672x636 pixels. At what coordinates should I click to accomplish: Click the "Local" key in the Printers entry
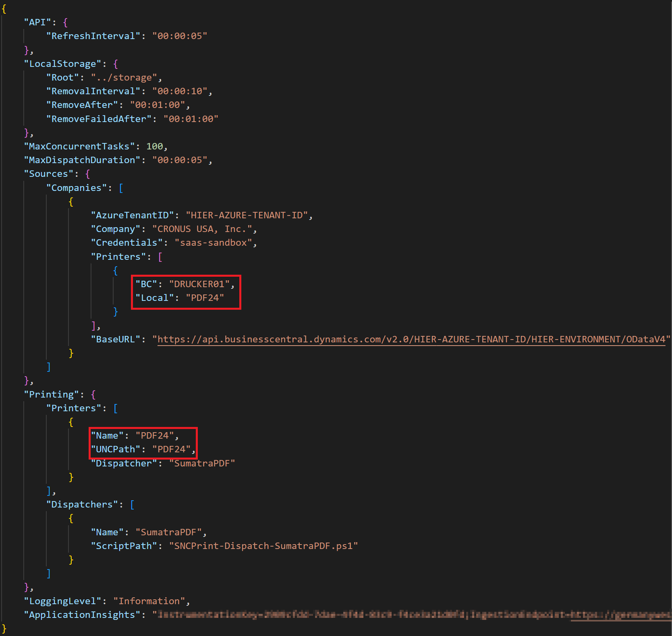pyautogui.click(x=154, y=298)
